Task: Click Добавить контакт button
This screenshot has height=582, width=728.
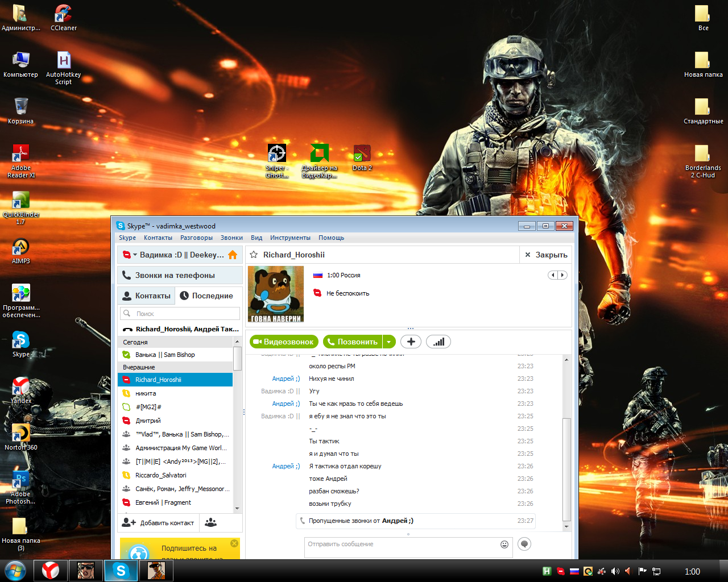Action: tap(158, 523)
